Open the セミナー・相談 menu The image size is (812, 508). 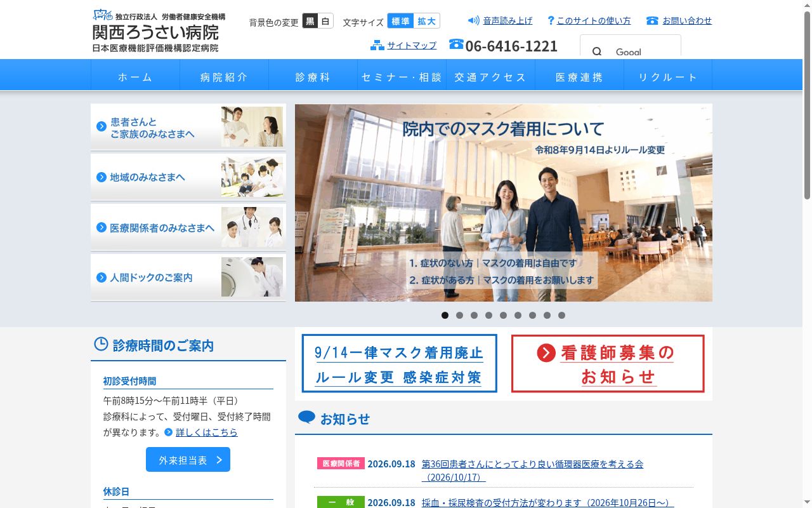(x=402, y=75)
